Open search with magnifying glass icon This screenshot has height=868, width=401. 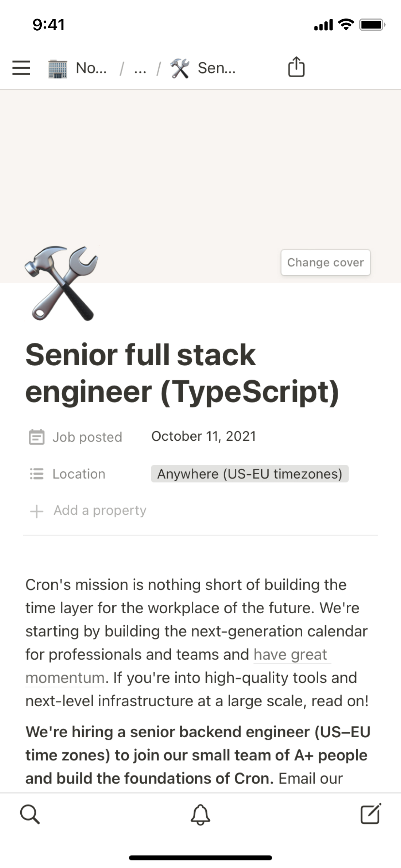[x=30, y=814]
